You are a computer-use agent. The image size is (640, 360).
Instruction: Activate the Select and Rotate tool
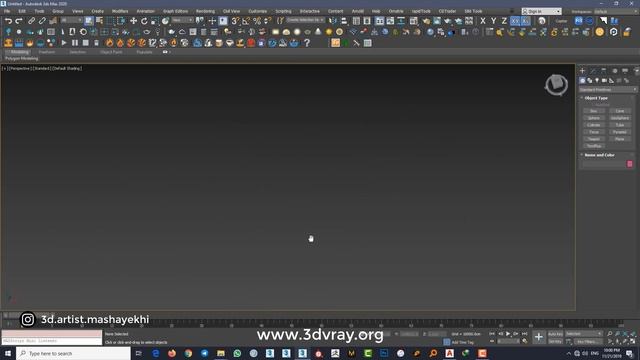(x=144, y=21)
